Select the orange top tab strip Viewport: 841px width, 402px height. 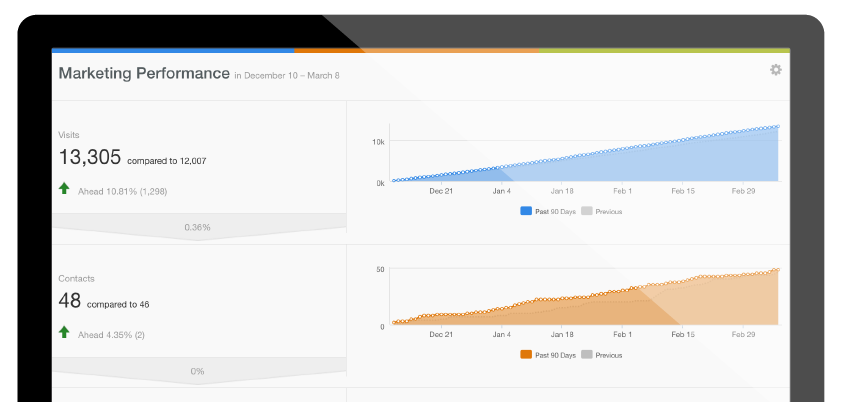(x=416, y=50)
